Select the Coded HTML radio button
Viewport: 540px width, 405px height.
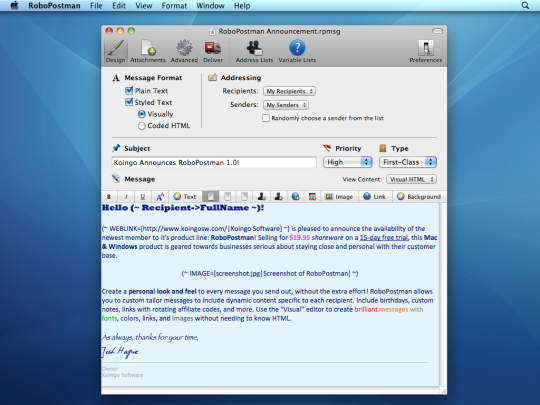tap(142, 126)
